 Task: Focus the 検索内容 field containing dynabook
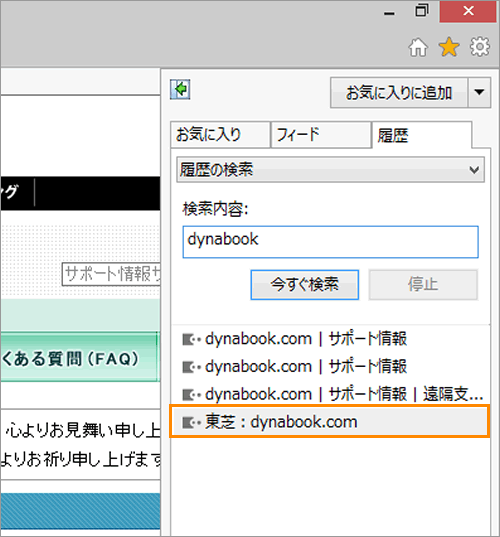(x=330, y=242)
